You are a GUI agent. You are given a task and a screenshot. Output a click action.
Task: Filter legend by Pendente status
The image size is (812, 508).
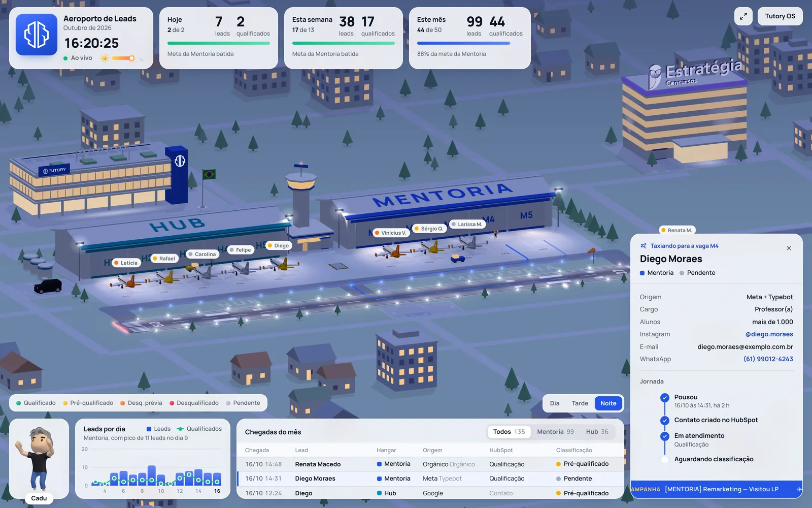click(243, 403)
